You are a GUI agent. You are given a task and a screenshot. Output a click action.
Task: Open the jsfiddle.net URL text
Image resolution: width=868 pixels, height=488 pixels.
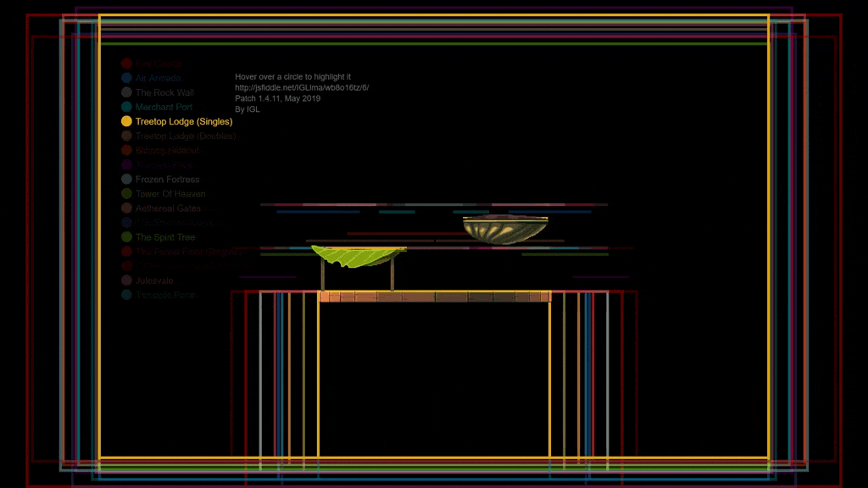(x=302, y=87)
